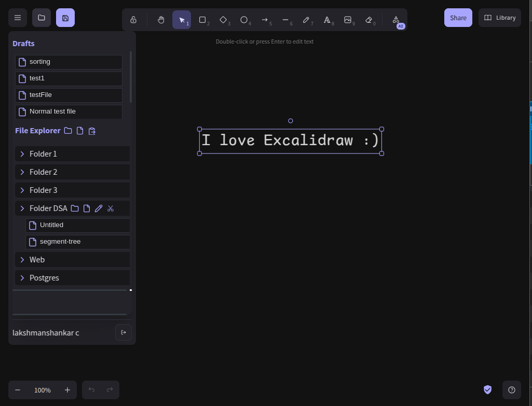This screenshot has width=532, height=406.
Task: Select the Ellipse tool
Action: click(x=244, y=20)
